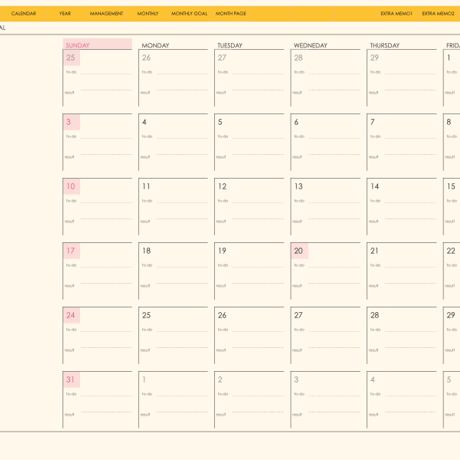This screenshot has width=460, height=460.
Task: Select the highlighted date 20
Action: click(x=299, y=251)
